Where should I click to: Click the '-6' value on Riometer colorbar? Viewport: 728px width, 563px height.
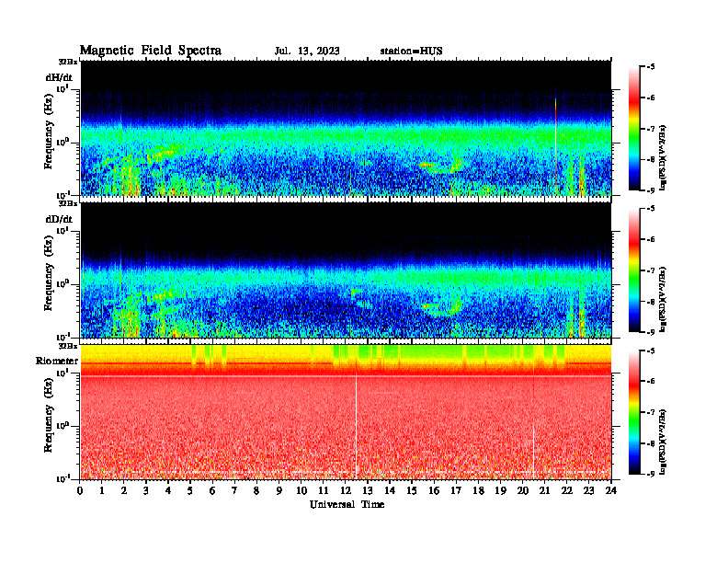coord(651,381)
